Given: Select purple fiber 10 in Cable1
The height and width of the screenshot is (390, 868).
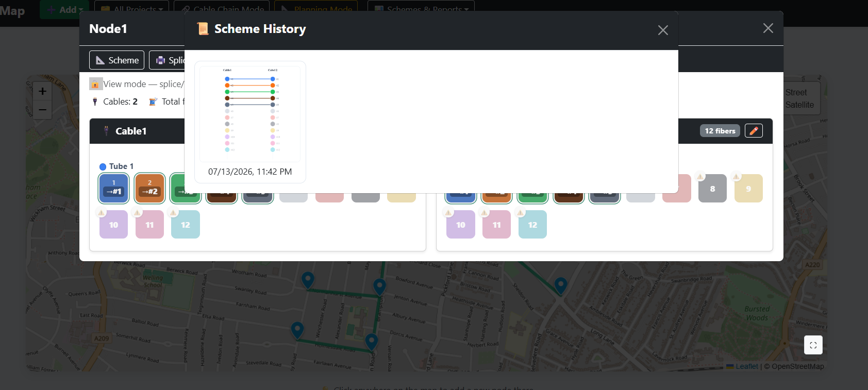Looking at the screenshot, I should click(113, 224).
